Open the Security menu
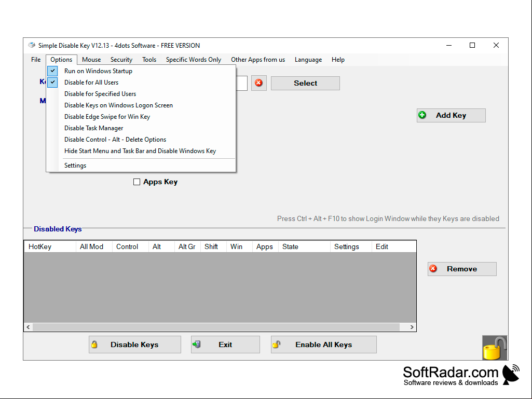532x399 pixels. pos(121,60)
